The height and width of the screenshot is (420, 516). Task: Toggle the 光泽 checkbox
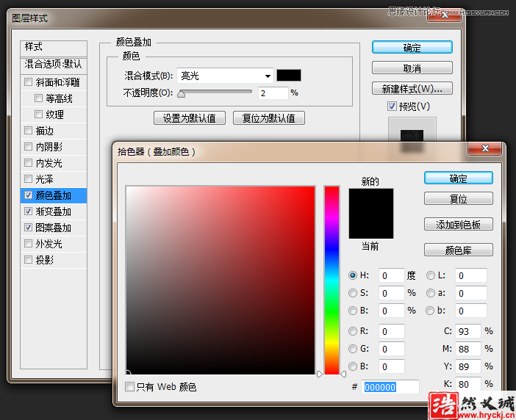tap(29, 178)
